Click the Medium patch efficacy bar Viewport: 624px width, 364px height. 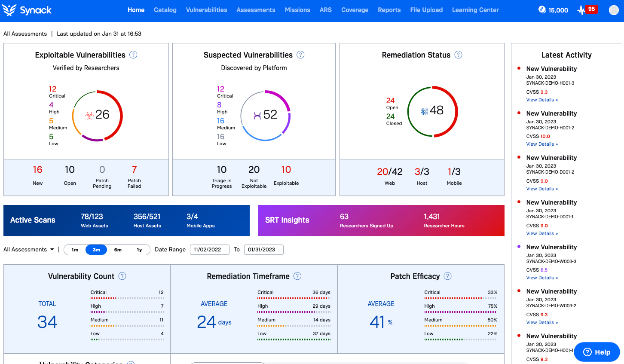[x=461, y=325]
